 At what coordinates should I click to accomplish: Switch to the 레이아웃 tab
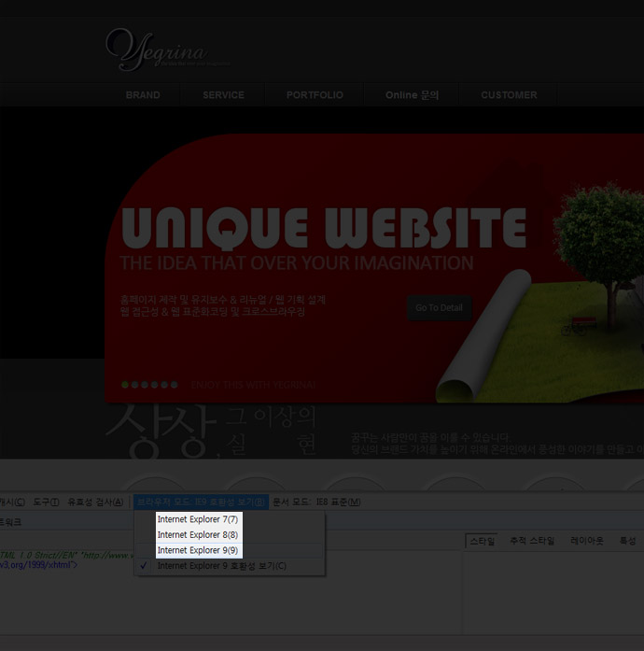click(x=587, y=541)
